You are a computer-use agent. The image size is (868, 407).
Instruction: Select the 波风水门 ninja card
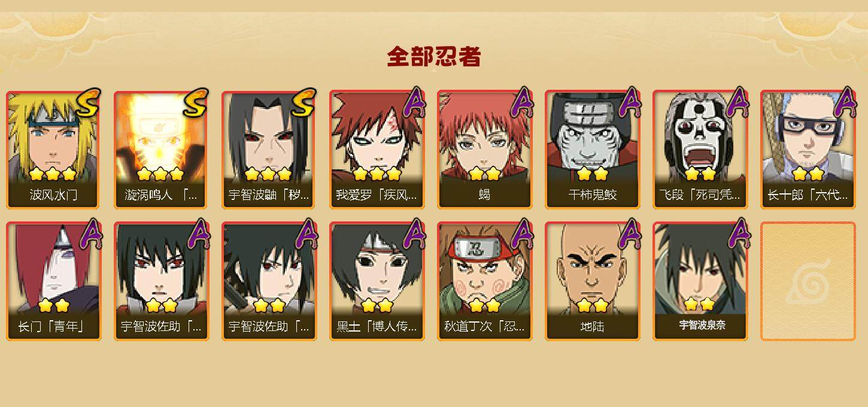click(x=54, y=150)
